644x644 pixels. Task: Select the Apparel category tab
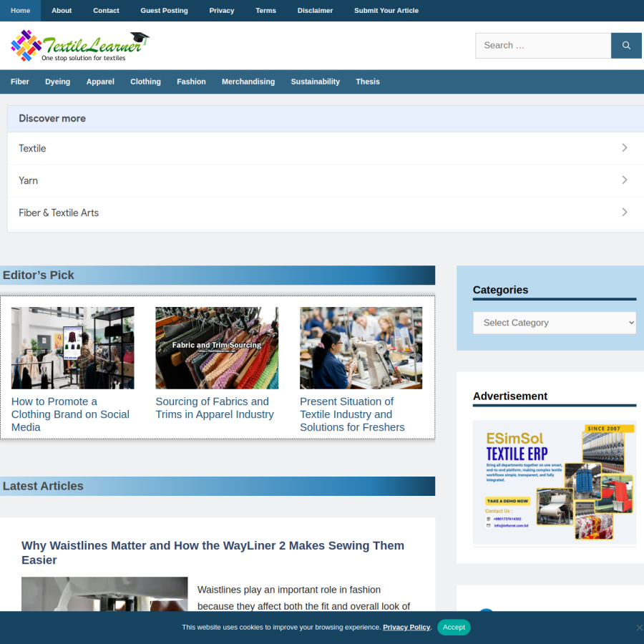tap(100, 82)
